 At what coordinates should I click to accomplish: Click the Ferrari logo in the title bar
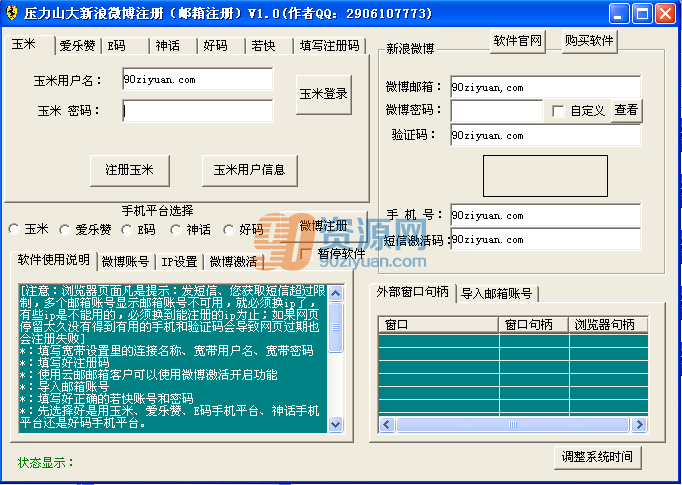click(12, 13)
